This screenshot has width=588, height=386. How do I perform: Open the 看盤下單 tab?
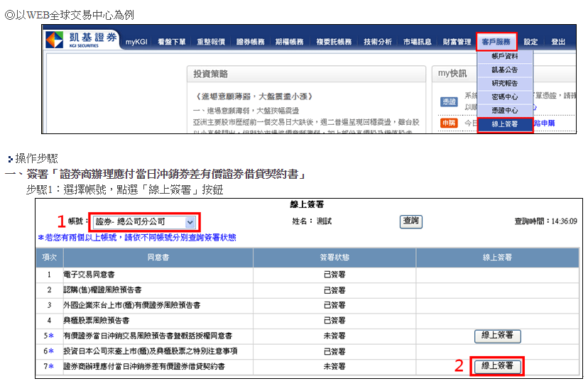tap(171, 42)
